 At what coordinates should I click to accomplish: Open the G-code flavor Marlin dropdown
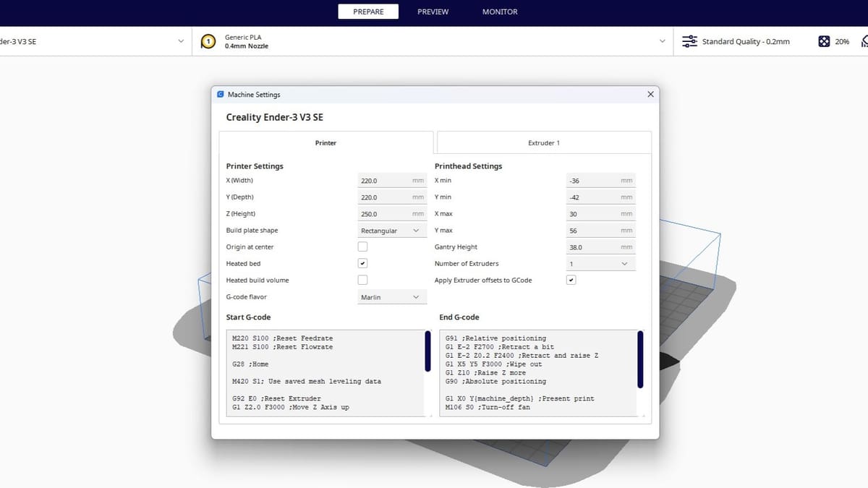click(x=392, y=297)
